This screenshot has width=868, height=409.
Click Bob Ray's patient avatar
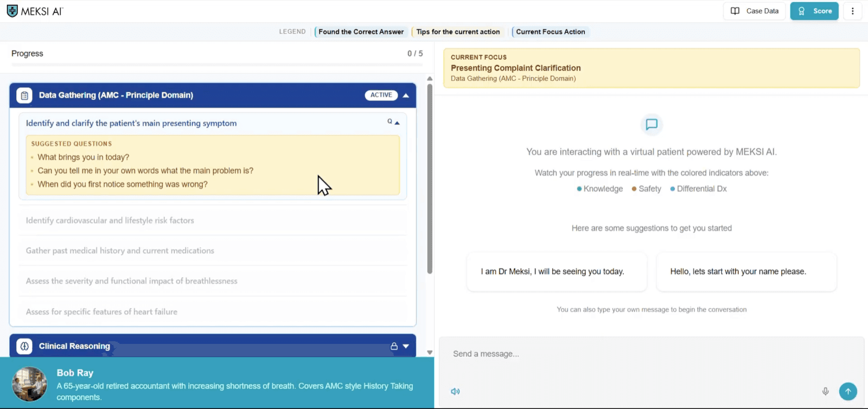(30, 384)
